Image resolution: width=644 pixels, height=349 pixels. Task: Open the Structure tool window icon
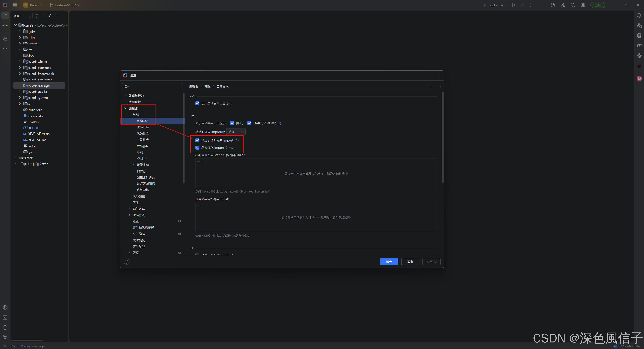coord(5,38)
